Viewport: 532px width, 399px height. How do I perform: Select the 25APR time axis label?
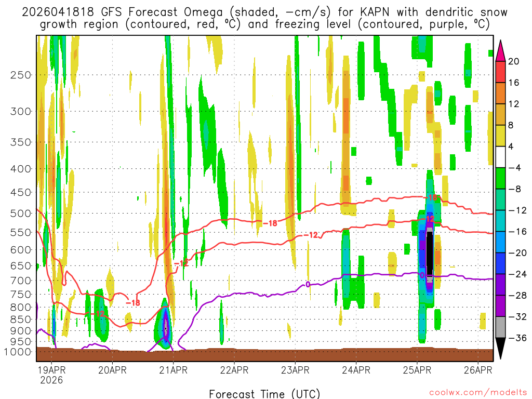pos(417,370)
